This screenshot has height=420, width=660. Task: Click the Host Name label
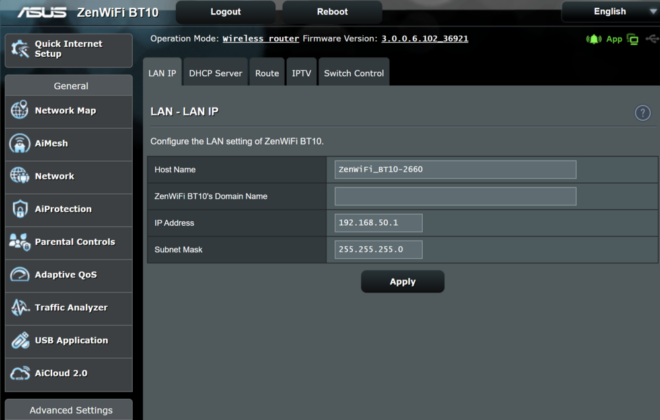pyautogui.click(x=175, y=170)
